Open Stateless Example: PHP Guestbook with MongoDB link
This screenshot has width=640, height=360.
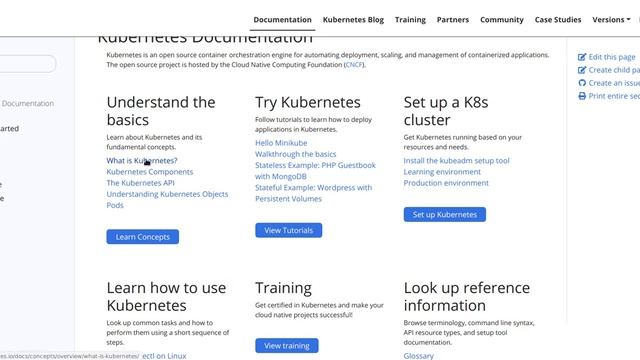point(315,171)
